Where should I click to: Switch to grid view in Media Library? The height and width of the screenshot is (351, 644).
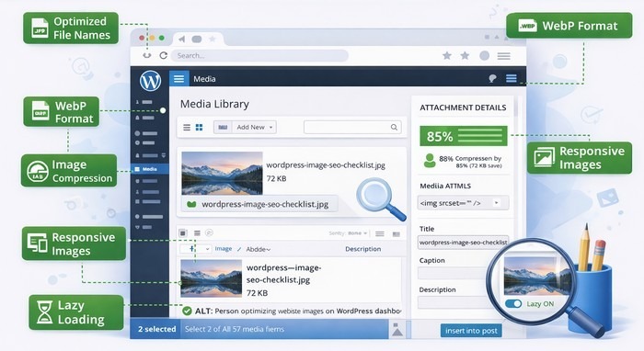[200, 128]
